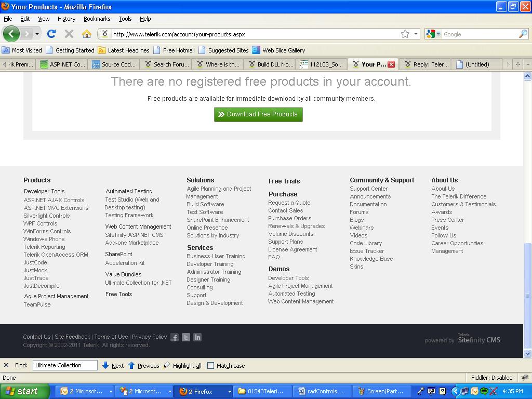The height and width of the screenshot is (399, 532).
Task: Click the Reload page icon
Action: pos(51,34)
